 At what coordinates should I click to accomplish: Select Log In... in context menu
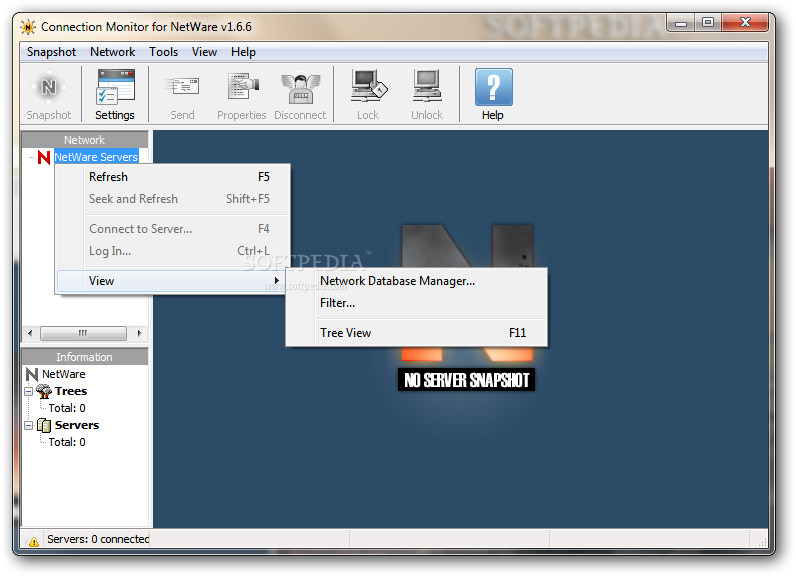click(x=173, y=251)
